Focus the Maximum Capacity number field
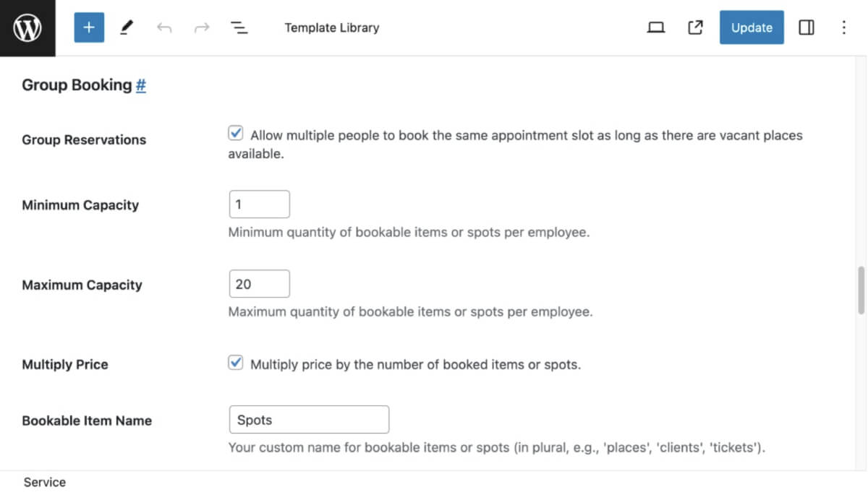The image size is (868, 495). pos(259,284)
